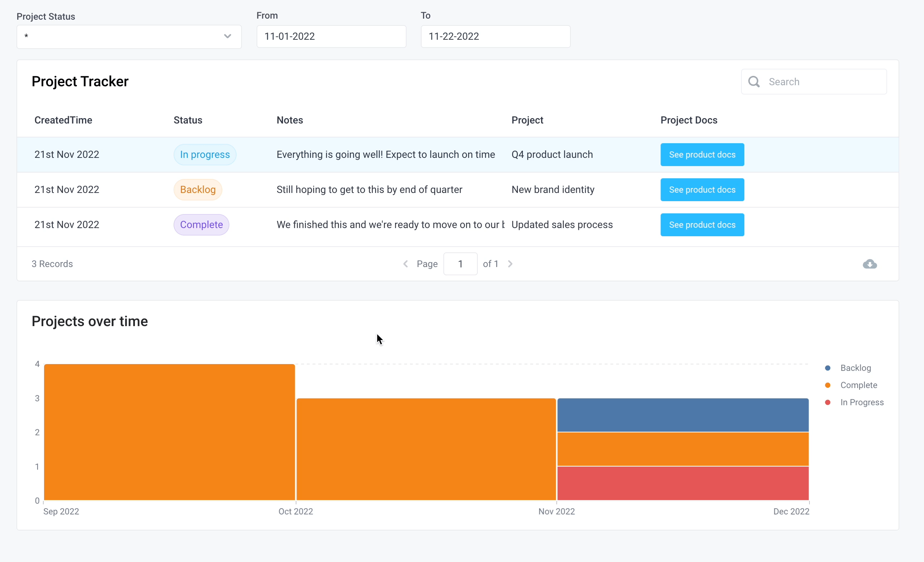Image resolution: width=924 pixels, height=562 pixels.
Task: Open the To date picker
Action: click(495, 37)
